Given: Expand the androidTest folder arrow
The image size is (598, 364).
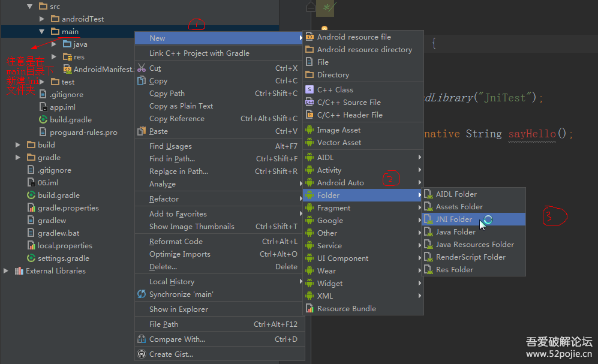Looking at the screenshot, I should pos(42,19).
